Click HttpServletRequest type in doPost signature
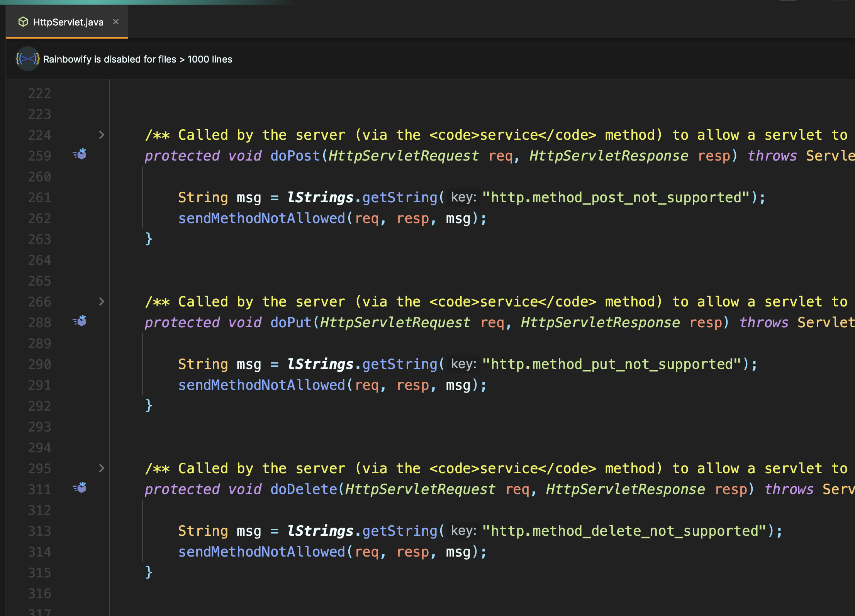 [404, 156]
